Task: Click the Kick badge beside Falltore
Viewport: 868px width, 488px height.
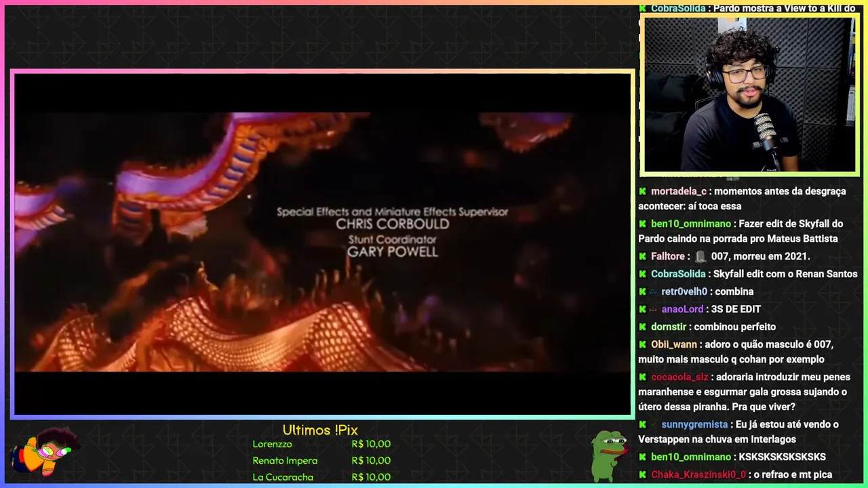Action: (642, 256)
